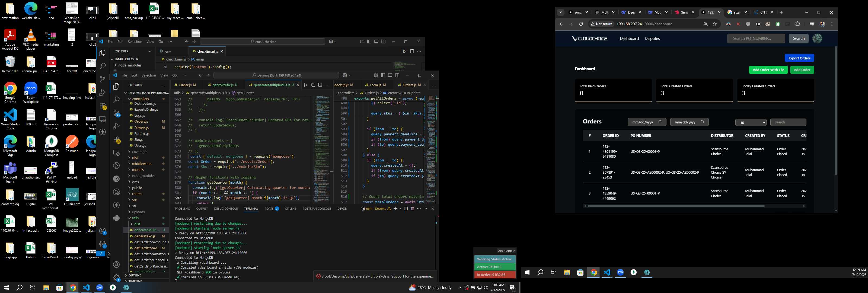Bookmark this page with star icon

pyautogui.click(x=715, y=24)
